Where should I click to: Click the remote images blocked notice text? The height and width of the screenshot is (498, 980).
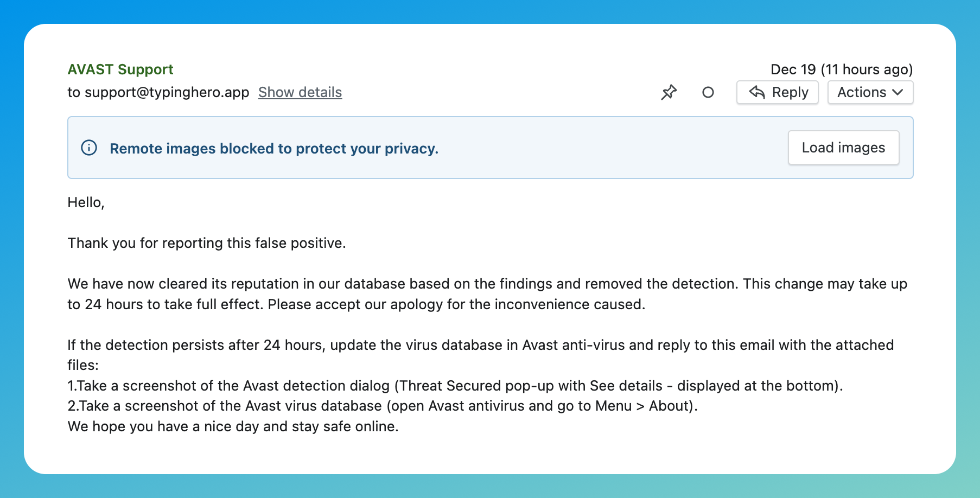click(x=274, y=149)
